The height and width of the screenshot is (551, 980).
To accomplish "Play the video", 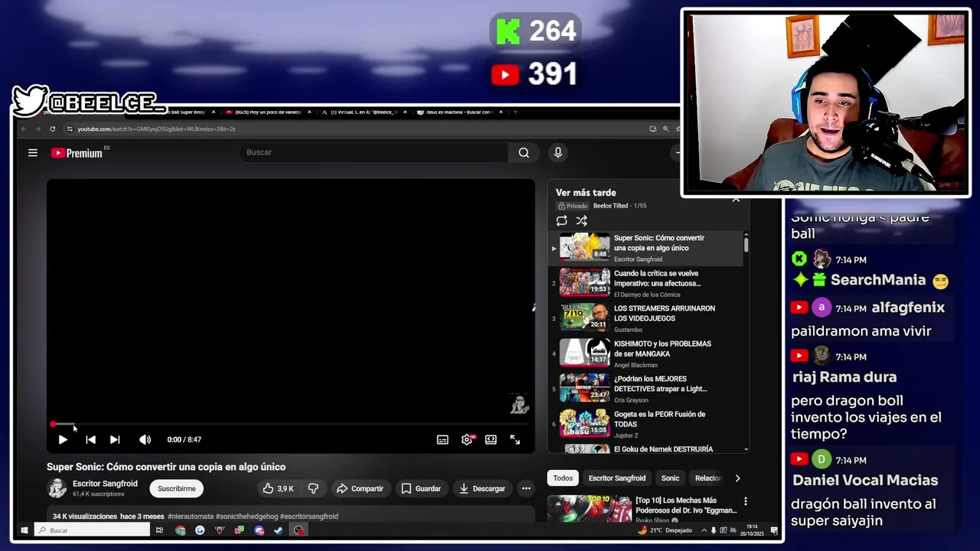I will tap(63, 440).
